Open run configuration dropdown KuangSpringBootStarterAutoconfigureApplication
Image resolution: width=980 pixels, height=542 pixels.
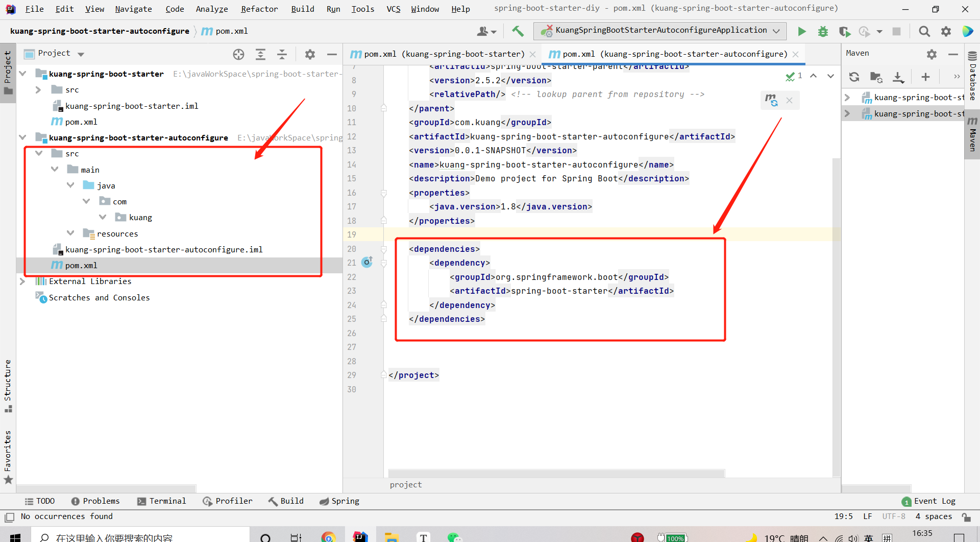pyautogui.click(x=660, y=31)
